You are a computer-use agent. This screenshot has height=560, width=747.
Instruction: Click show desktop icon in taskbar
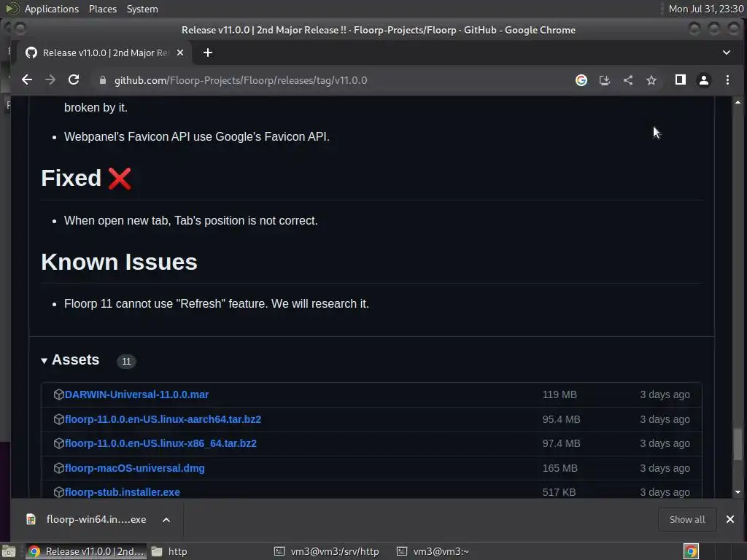[x=9, y=551]
